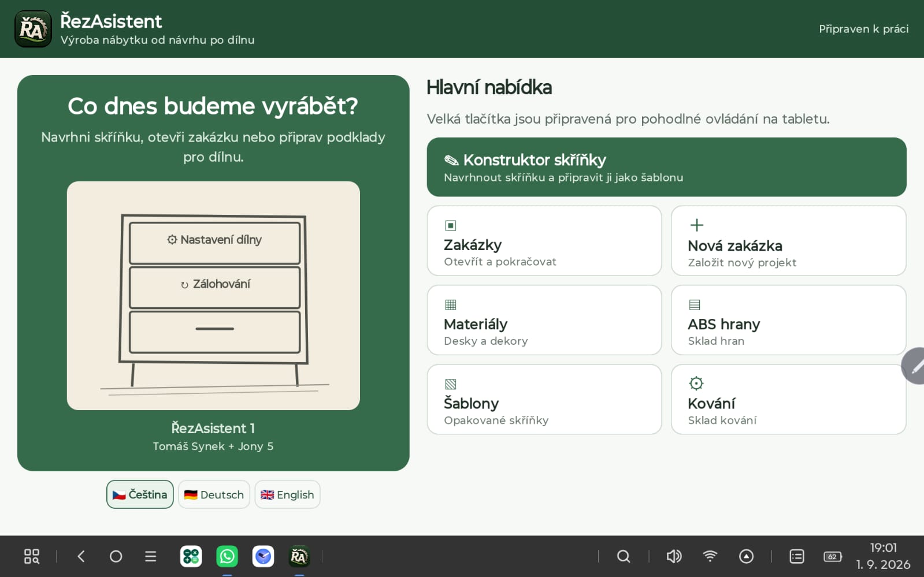Open WhatsApp from taskbar

tap(227, 556)
